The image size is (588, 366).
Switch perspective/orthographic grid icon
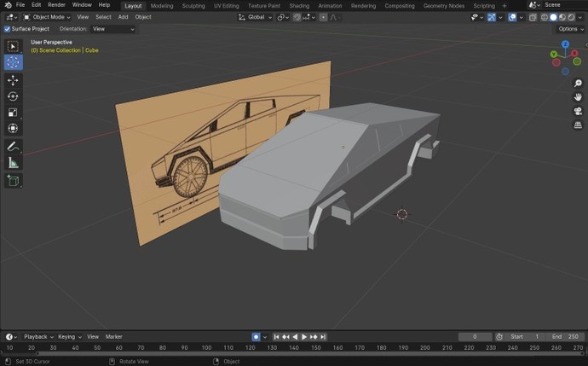tap(578, 125)
